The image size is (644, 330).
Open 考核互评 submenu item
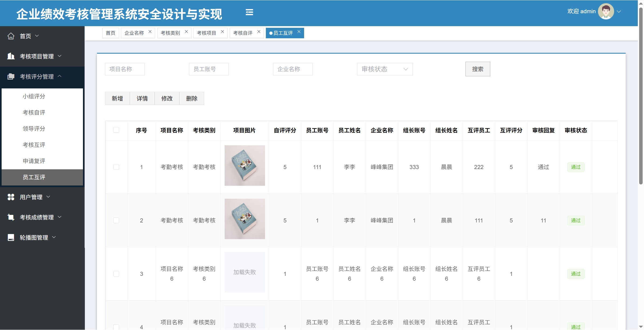42,145
